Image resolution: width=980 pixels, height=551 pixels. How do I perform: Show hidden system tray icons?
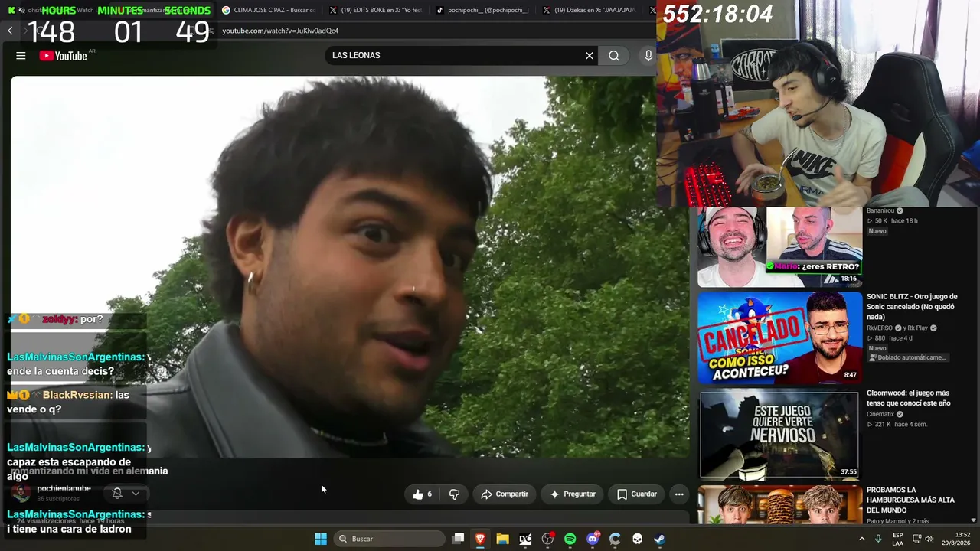[862, 539]
